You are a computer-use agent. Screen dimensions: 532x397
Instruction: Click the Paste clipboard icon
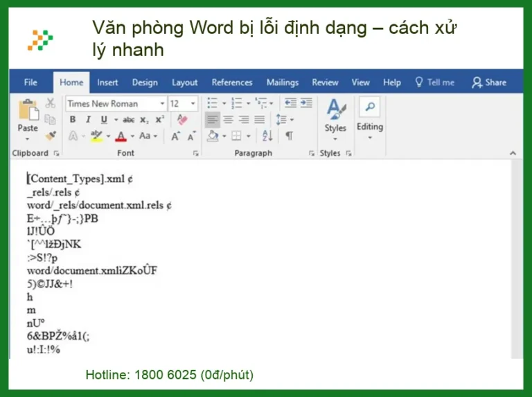pyautogui.click(x=28, y=110)
